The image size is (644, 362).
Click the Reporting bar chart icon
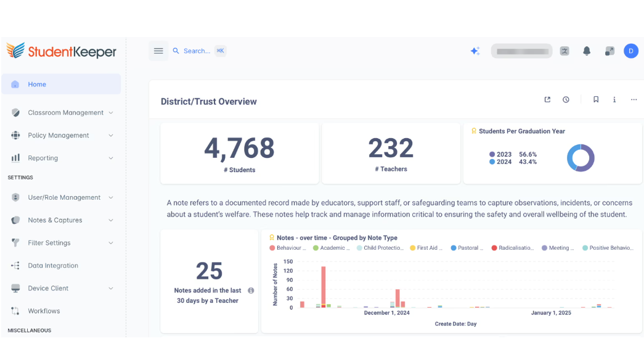point(15,158)
